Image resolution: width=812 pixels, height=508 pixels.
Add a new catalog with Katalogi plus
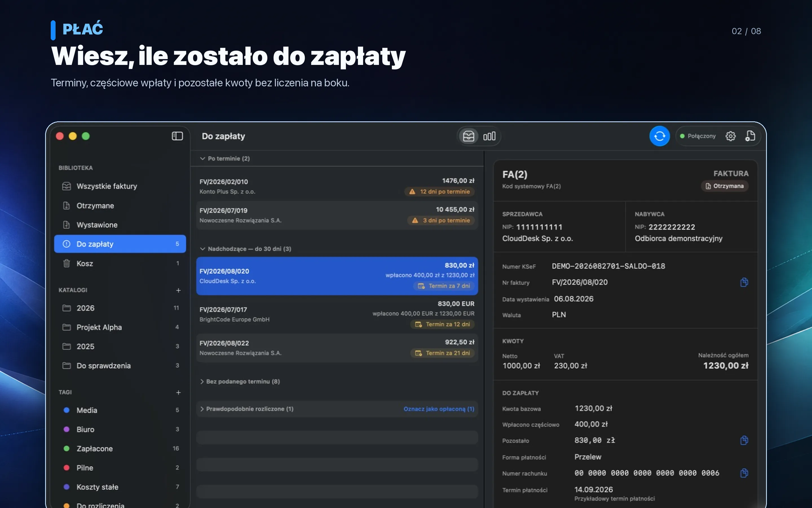pos(178,290)
